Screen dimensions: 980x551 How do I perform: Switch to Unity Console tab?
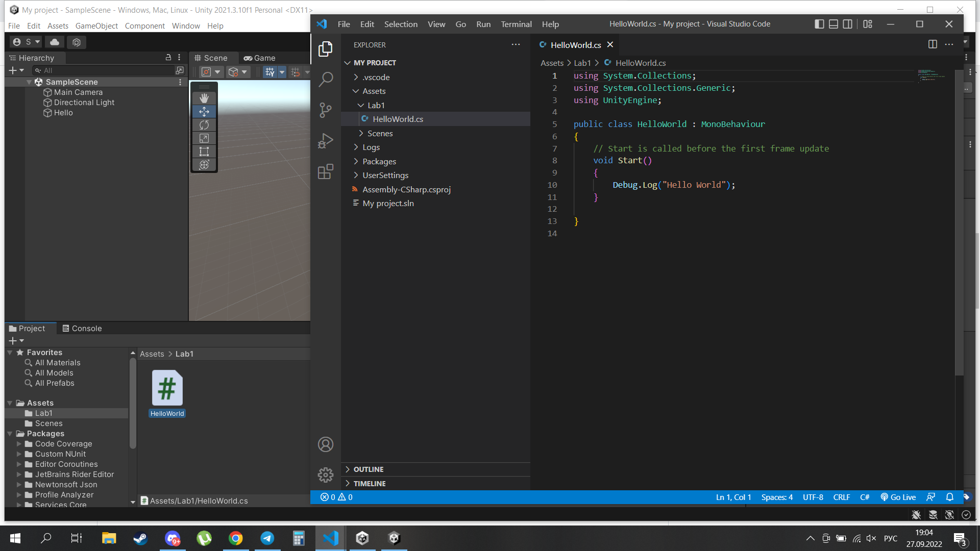point(82,329)
